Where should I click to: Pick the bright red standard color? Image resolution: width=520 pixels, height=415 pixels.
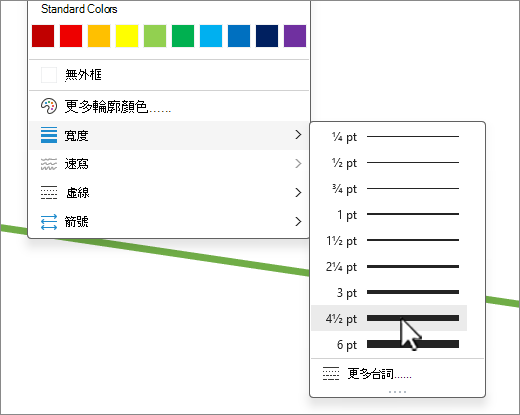71,36
